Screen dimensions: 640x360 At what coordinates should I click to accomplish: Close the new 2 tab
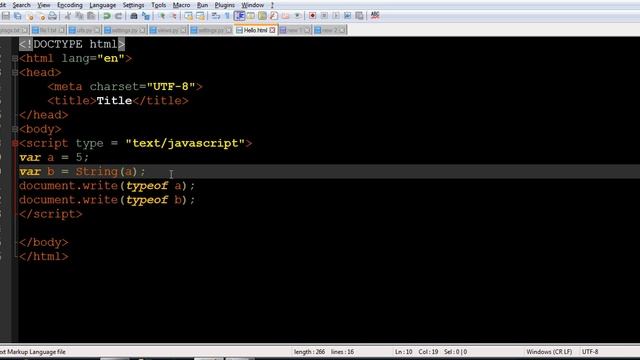pos(342,30)
